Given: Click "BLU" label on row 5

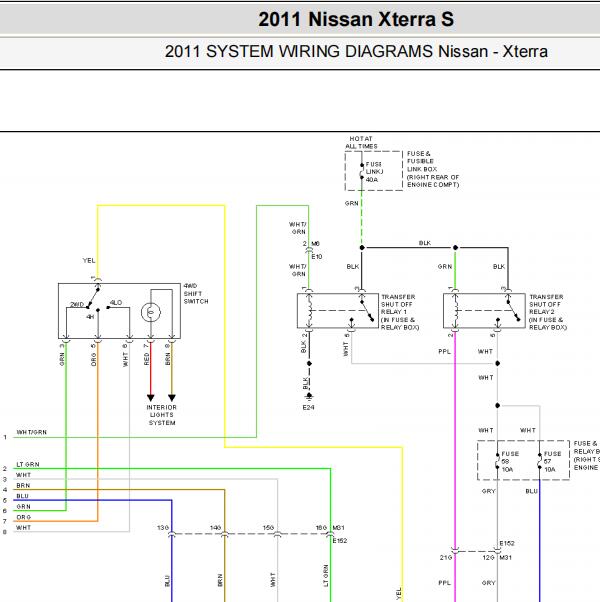Looking at the screenshot, I should coord(23,496).
